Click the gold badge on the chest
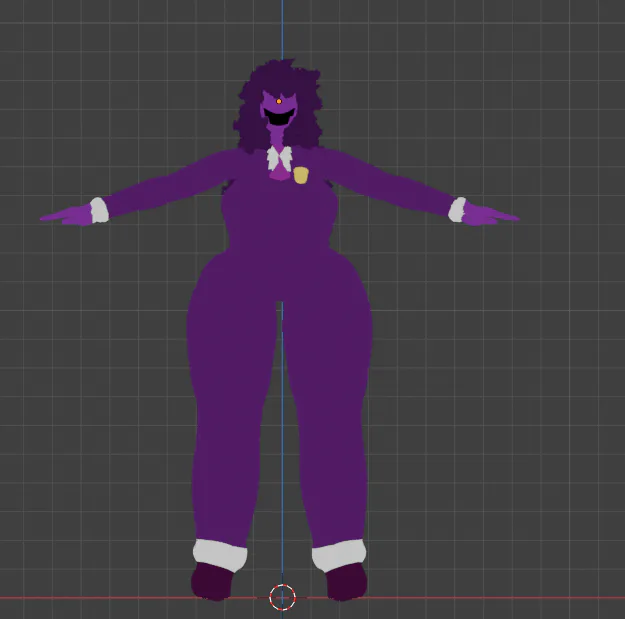 click(x=301, y=175)
